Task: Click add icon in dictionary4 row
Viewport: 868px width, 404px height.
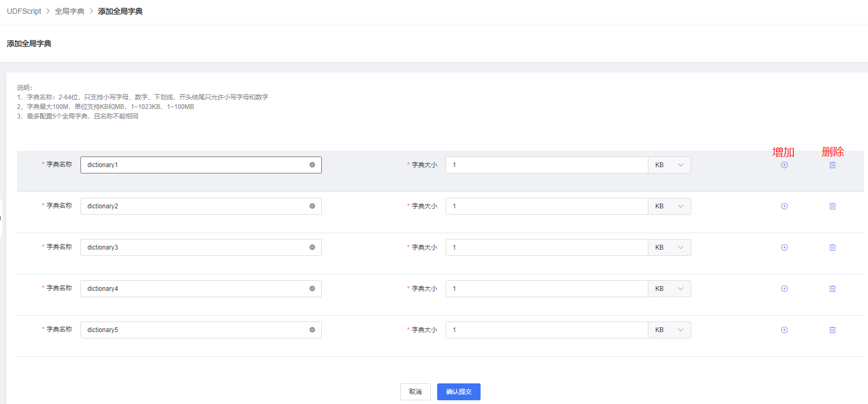Action: 784,289
